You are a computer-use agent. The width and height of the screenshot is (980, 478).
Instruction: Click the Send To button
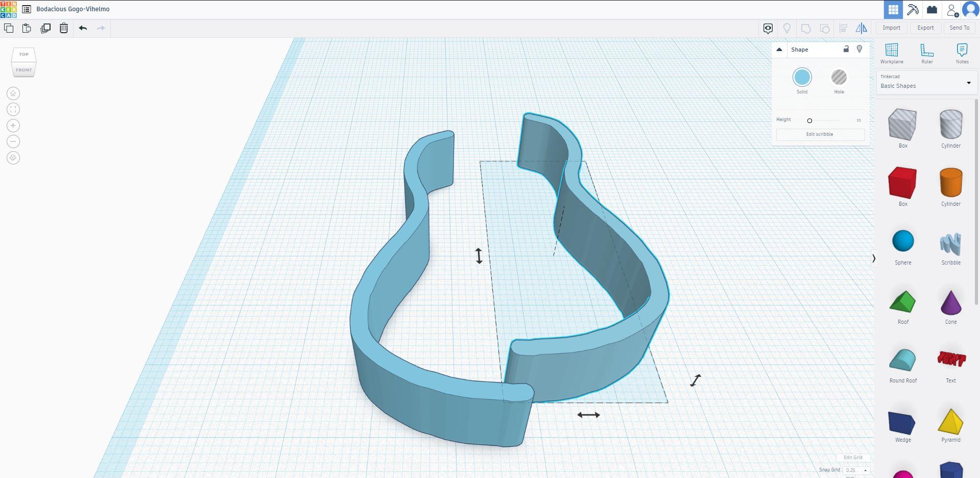[x=960, y=28]
